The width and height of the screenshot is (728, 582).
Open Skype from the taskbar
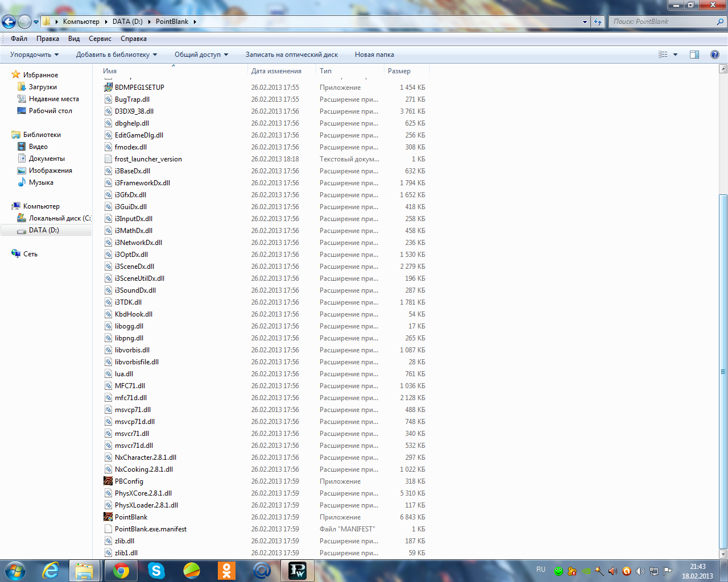pos(156,571)
